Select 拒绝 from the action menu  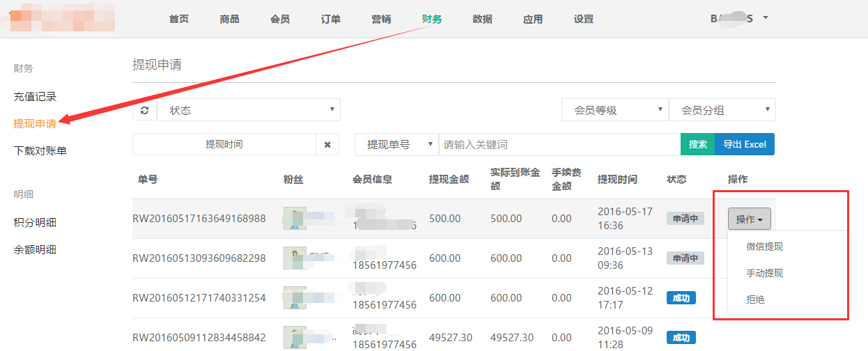tap(756, 299)
